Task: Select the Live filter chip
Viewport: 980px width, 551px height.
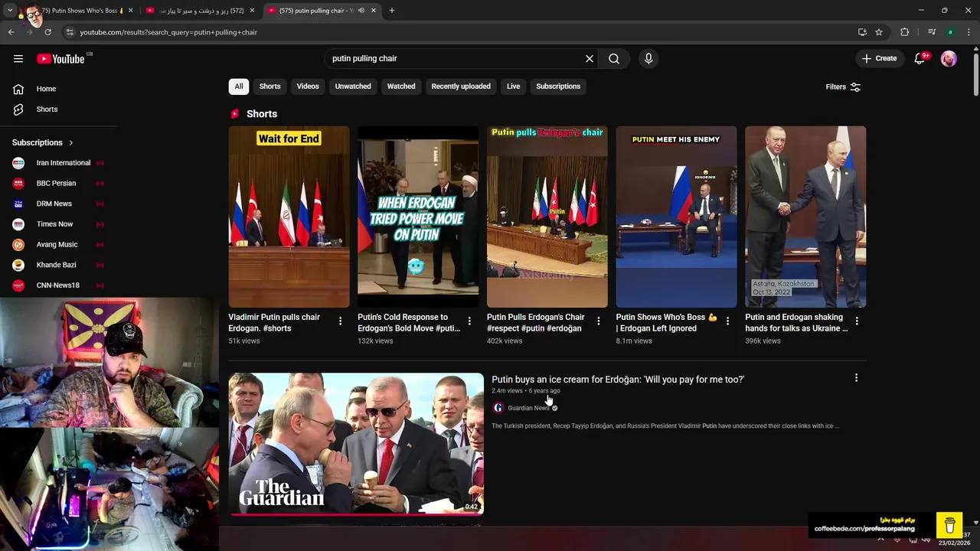Action: pyautogui.click(x=513, y=86)
